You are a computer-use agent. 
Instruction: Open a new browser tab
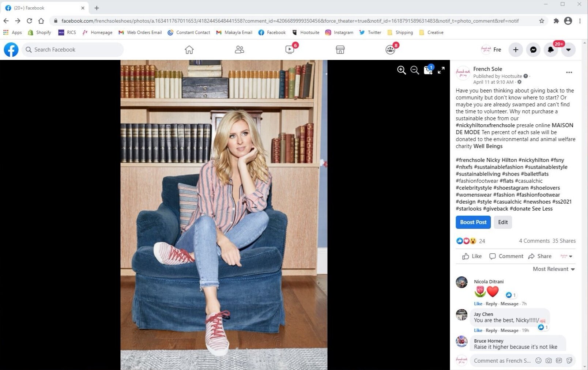[x=97, y=8]
